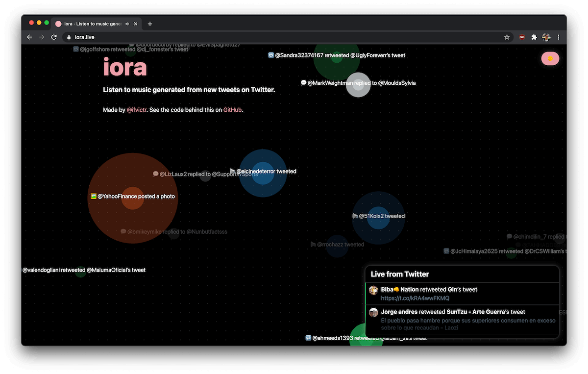Click the @bmikeymike replied to @Nunbutfactsss label
Image resolution: width=588 pixels, height=374 pixels.
point(177,232)
